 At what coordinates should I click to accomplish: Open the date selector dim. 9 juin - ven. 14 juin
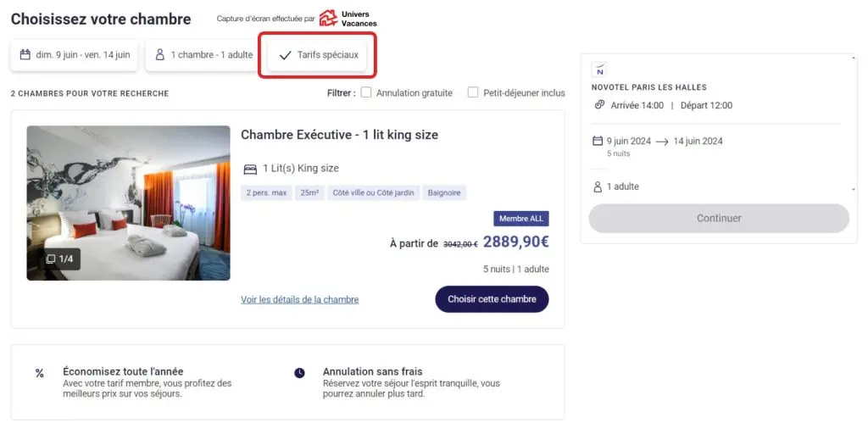tap(75, 55)
